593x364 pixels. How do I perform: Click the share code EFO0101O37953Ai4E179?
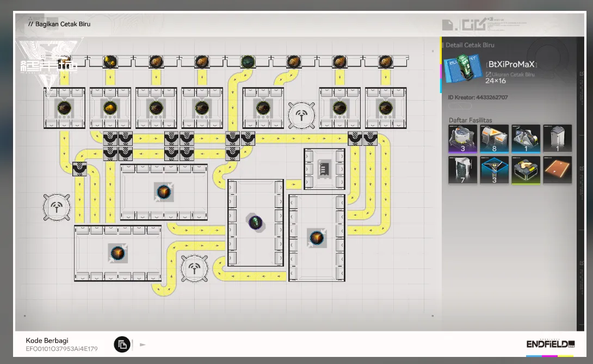click(x=61, y=349)
